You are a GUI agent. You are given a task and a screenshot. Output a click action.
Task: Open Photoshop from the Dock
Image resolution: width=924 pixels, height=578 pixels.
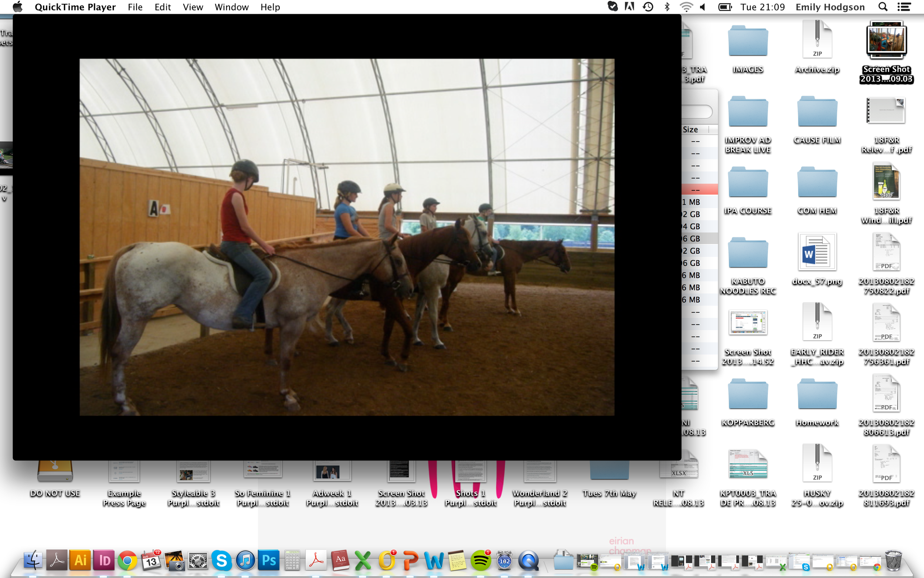pos(269,560)
